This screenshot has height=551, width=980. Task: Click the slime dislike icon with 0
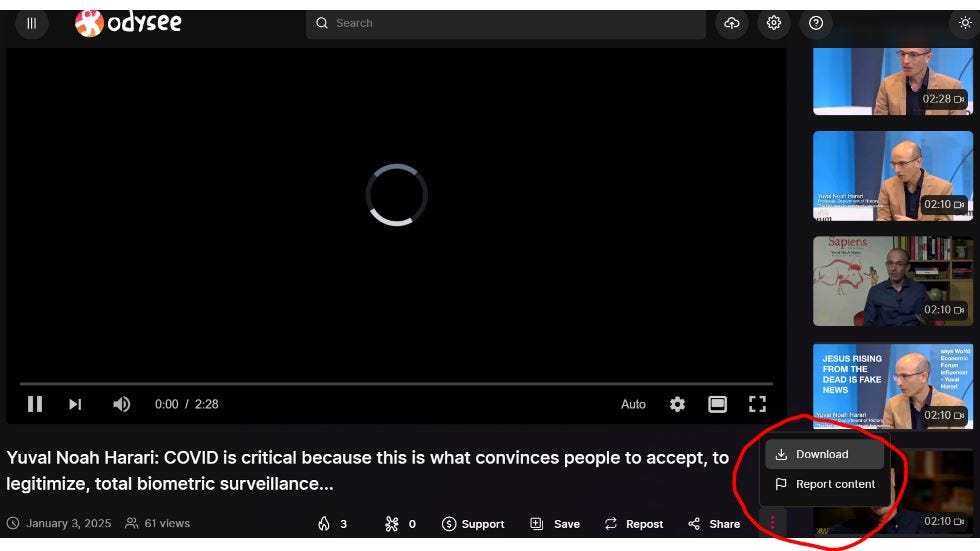click(401, 524)
